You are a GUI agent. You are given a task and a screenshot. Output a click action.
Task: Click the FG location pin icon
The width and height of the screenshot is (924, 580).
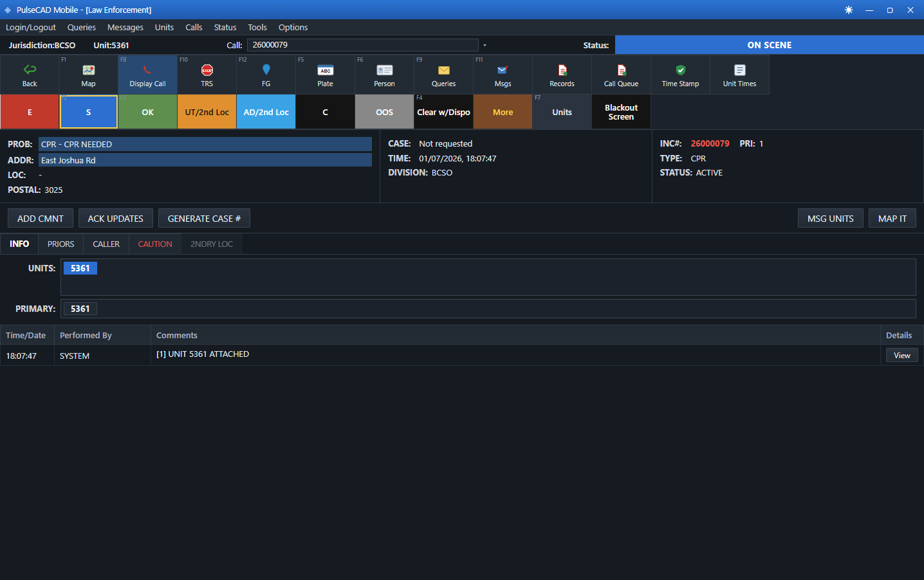(266, 69)
